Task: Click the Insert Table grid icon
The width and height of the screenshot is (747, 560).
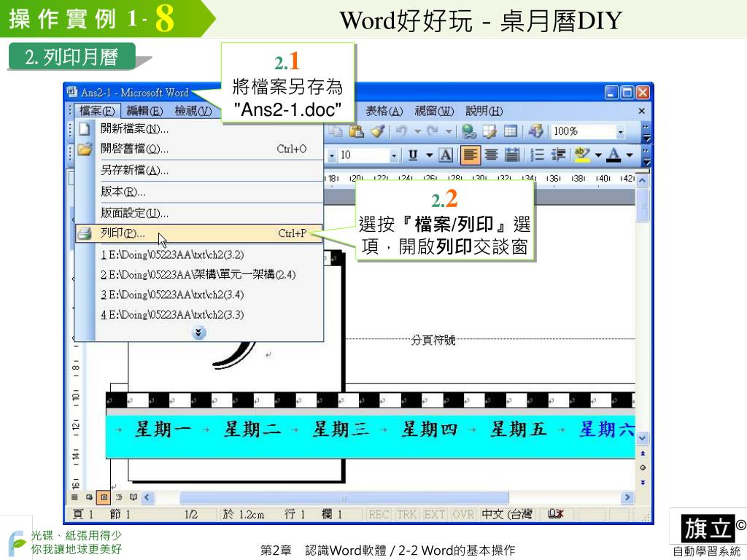Action: pos(511,131)
